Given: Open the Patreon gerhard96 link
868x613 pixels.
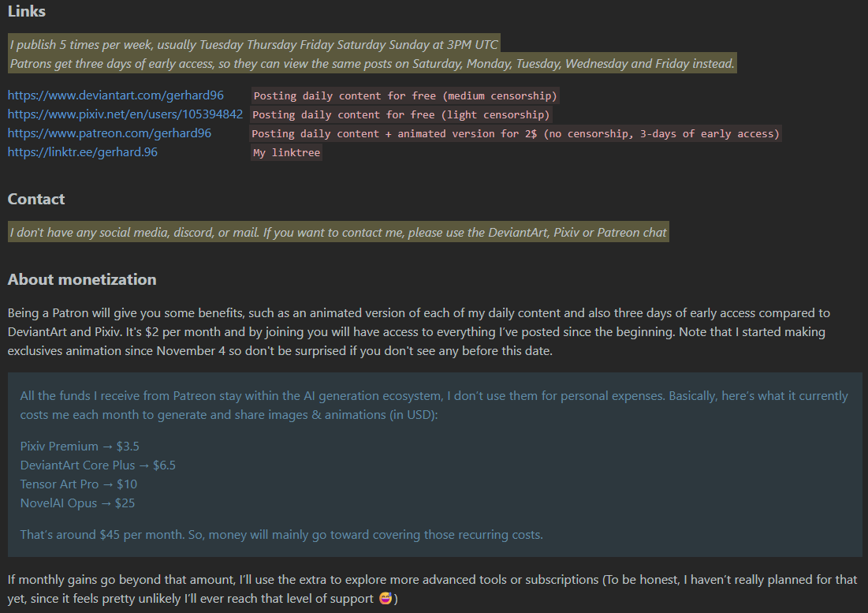Looking at the screenshot, I should [110, 133].
